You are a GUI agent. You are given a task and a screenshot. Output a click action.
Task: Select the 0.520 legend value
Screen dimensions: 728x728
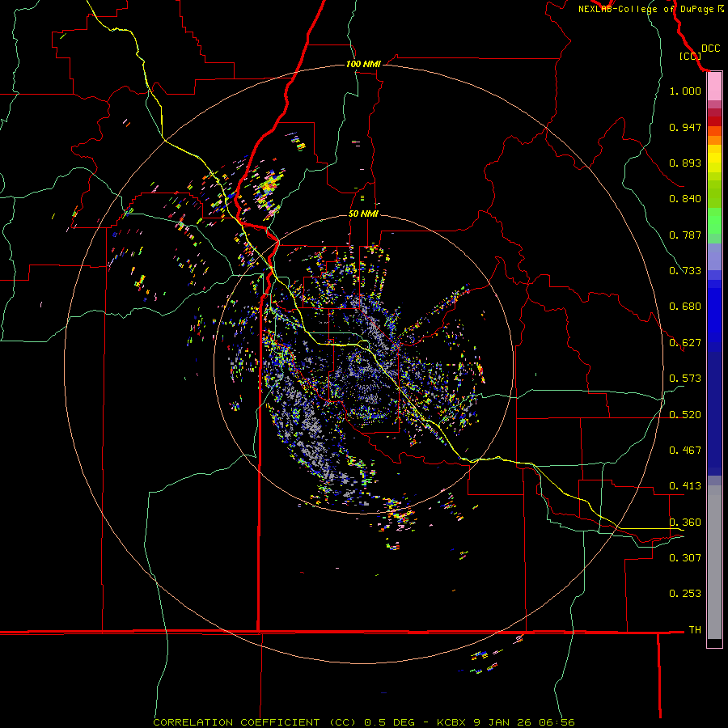pyautogui.click(x=685, y=415)
